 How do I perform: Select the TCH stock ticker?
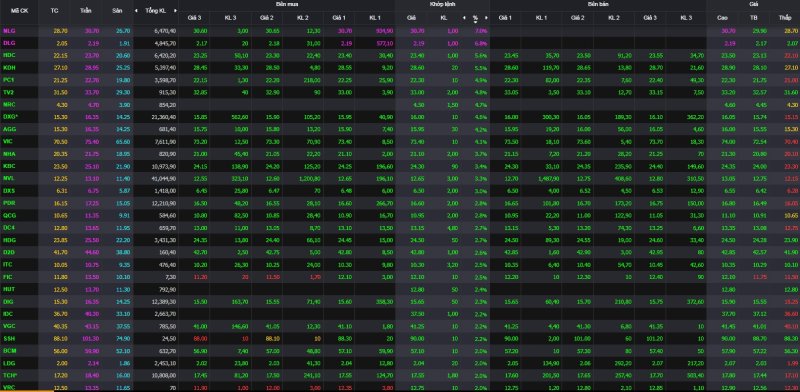[x=9, y=375]
